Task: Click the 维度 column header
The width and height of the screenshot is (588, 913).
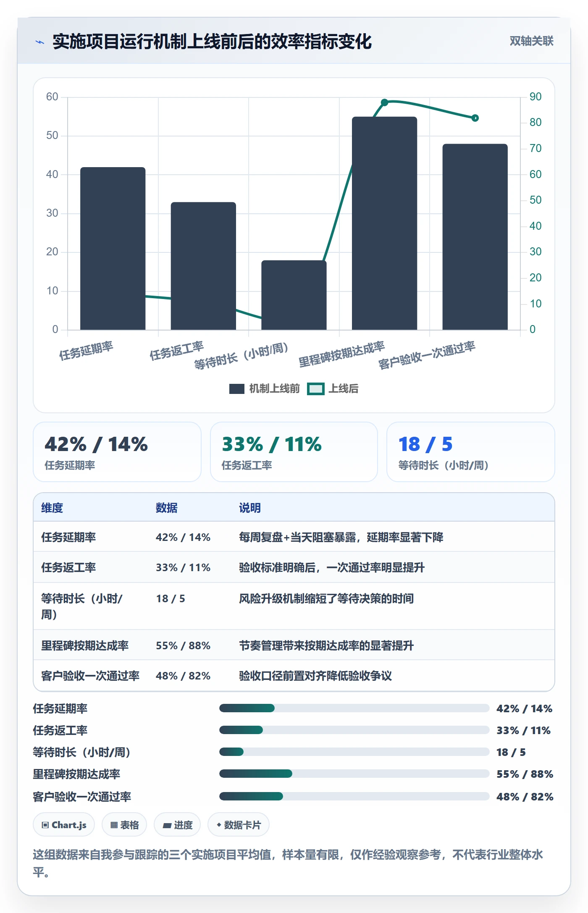Action: click(52, 508)
